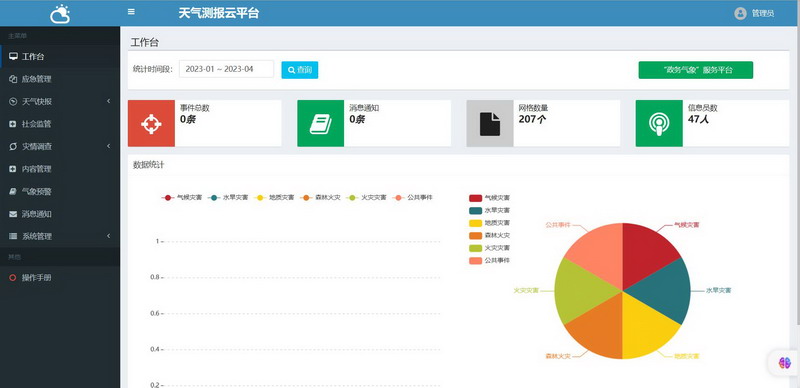Toggle sidebar with the hamburger icon
The width and height of the screenshot is (800, 388).
tap(131, 12)
